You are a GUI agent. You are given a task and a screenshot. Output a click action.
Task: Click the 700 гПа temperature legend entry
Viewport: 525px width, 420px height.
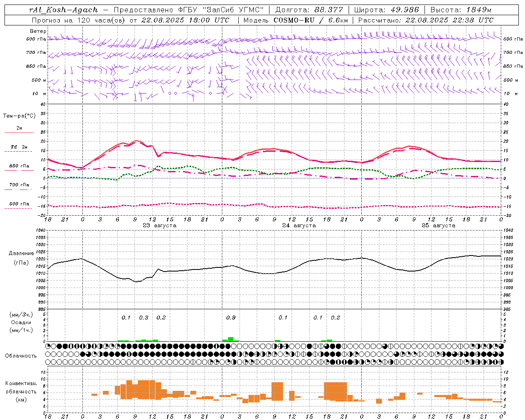(19, 185)
